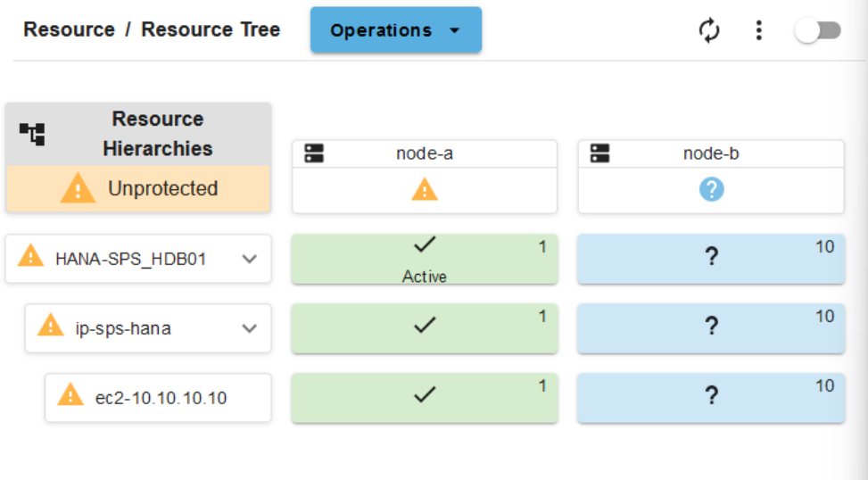Select unknown ip-sps-hana cell on node-b
Image resolution: width=868 pixels, height=480 pixels.
[711, 327]
